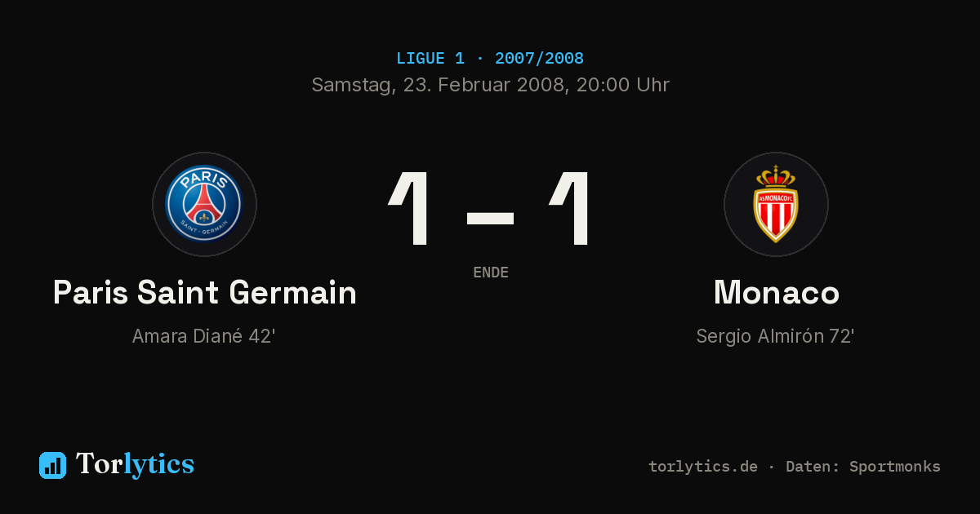The height and width of the screenshot is (514, 980).
Task: Click the home score digit 1
Action: tap(410, 208)
